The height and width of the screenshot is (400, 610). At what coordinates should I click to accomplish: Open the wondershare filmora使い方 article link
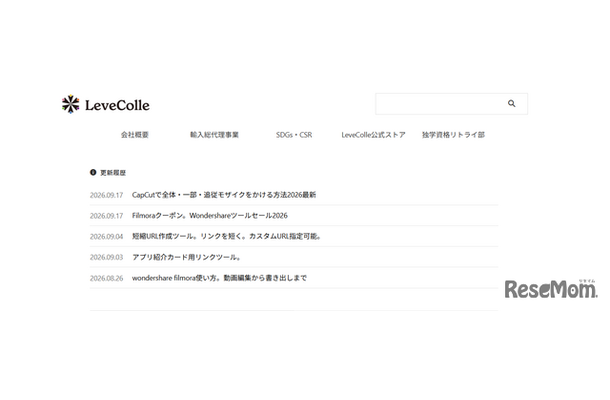pyautogui.click(x=219, y=278)
